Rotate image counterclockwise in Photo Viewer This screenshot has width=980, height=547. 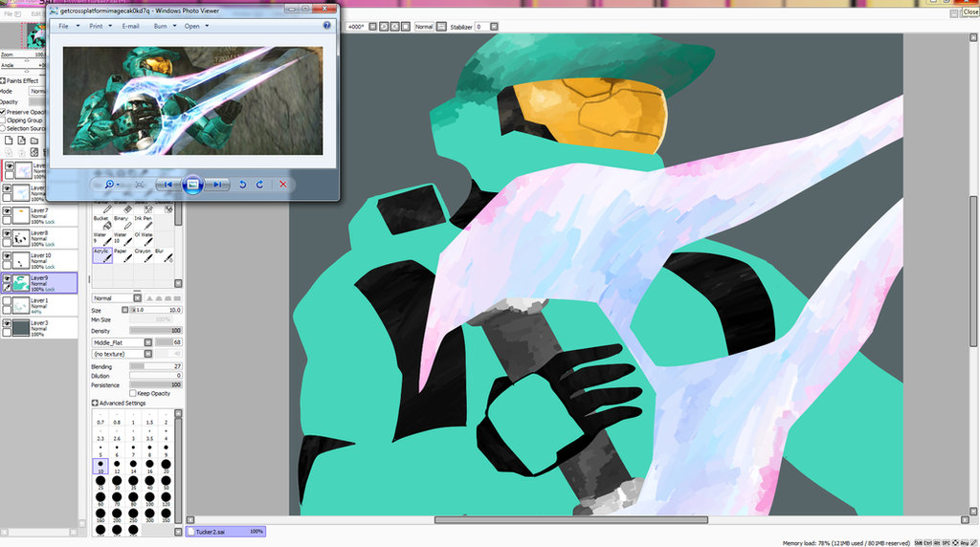coord(242,185)
